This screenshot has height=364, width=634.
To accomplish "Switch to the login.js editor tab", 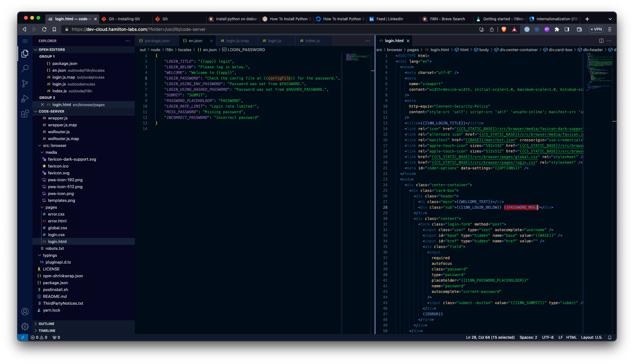I will coord(274,41).
